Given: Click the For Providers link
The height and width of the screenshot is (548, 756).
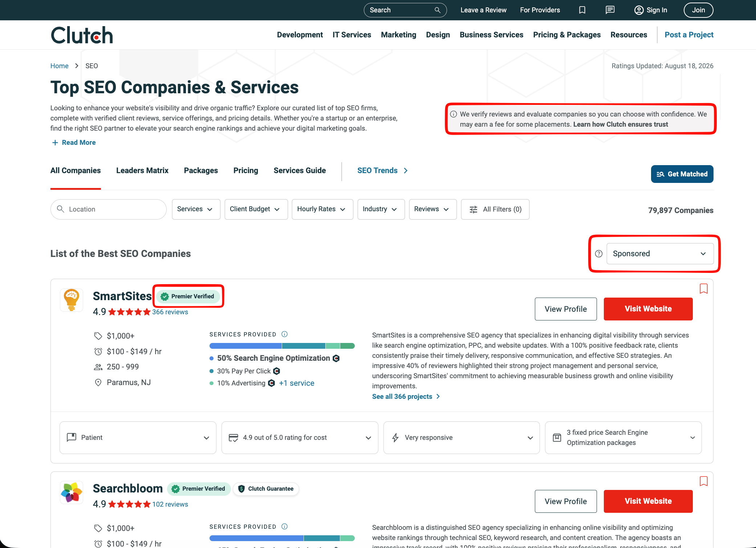Looking at the screenshot, I should click(x=540, y=10).
